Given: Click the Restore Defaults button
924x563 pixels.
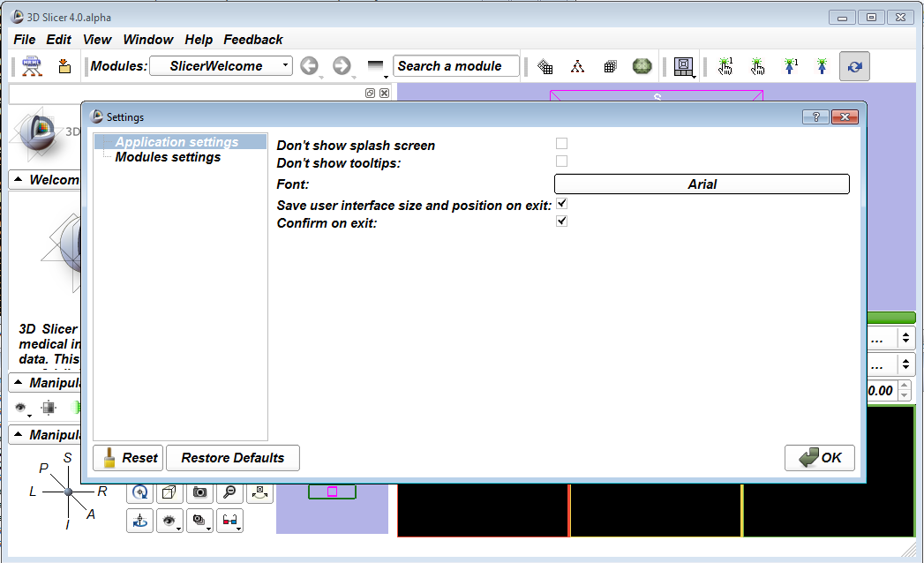Looking at the screenshot, I should coord(233,458).
